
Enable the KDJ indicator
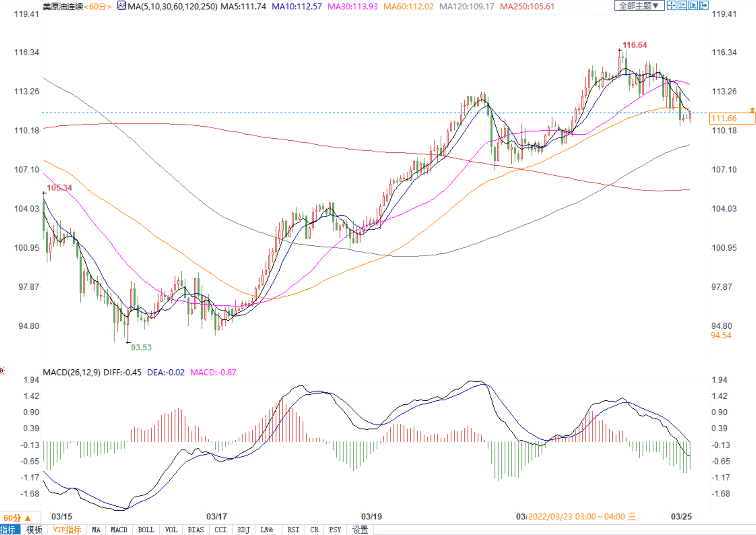(243, 530)
